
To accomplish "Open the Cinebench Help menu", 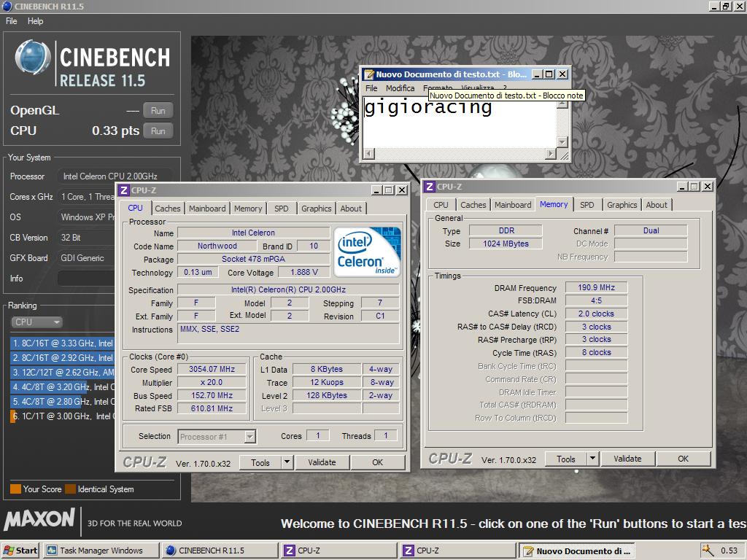I will (x=35, y=21).
